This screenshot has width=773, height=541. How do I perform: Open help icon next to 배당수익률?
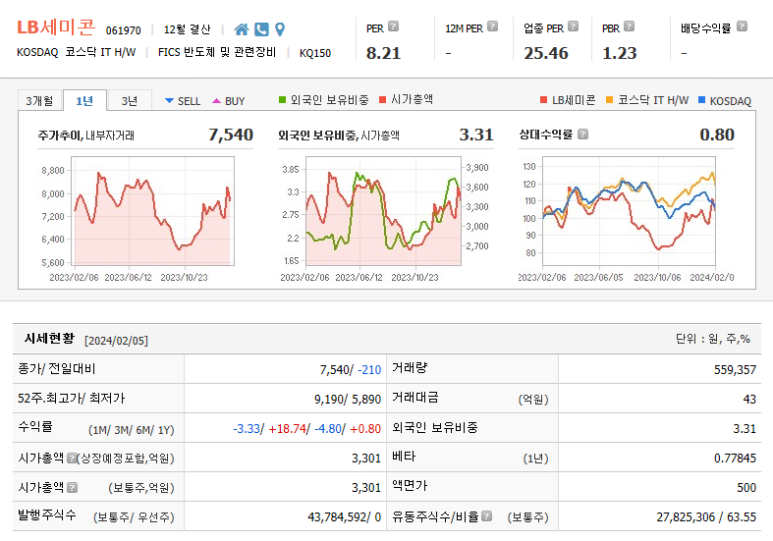coord(742,26)
